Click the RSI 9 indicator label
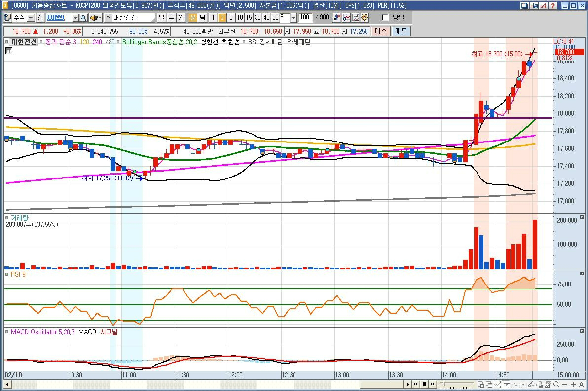Image resolution: width=588 pixels, height=391 pixels. (18, 274)
